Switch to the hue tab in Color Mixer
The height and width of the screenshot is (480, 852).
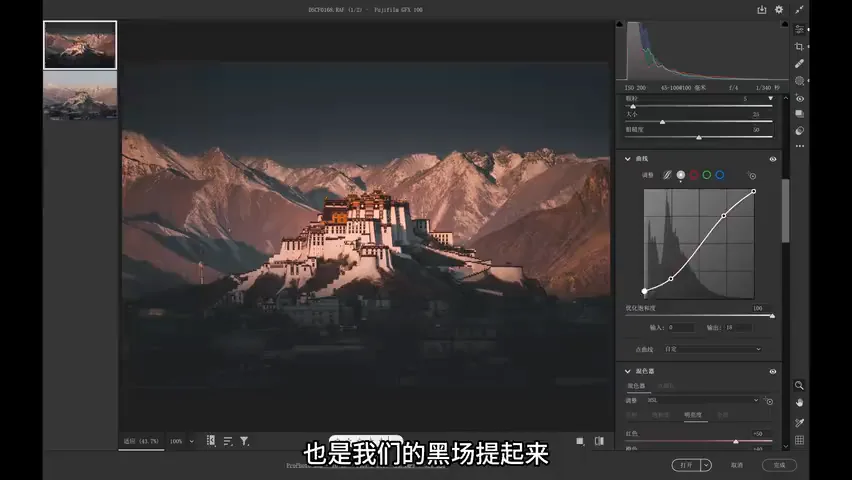(631, 415)
